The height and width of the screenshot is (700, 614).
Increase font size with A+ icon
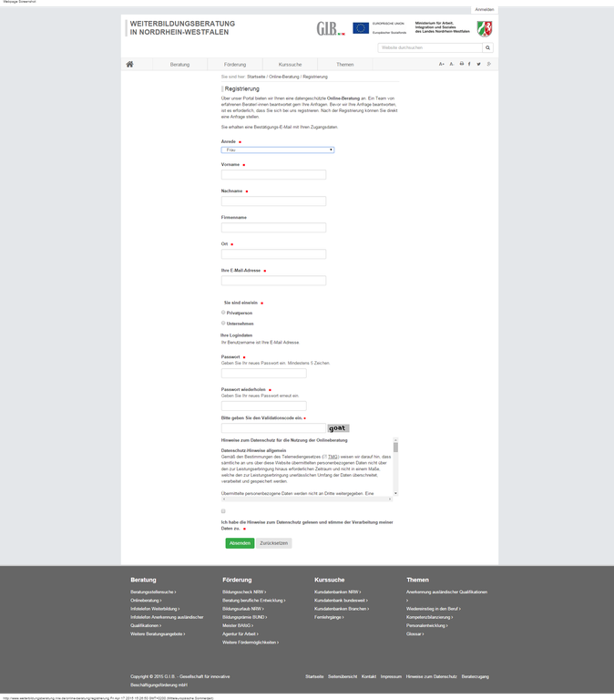tap(441, 65)
